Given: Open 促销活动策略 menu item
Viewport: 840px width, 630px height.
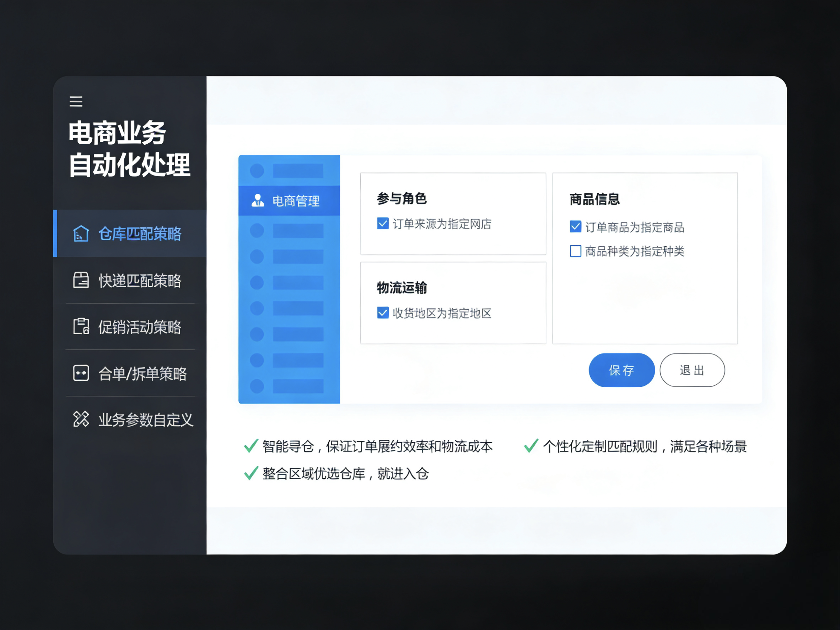Looking at the screenshot, I should tap(140, 327).
